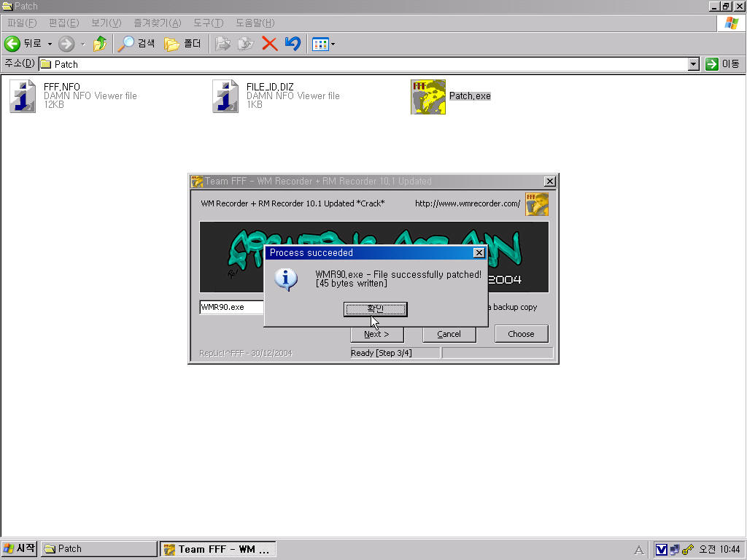This screenshot has height=560, width=747.
Task: Click the blue information icon in dialog
Action: [286, 279]
